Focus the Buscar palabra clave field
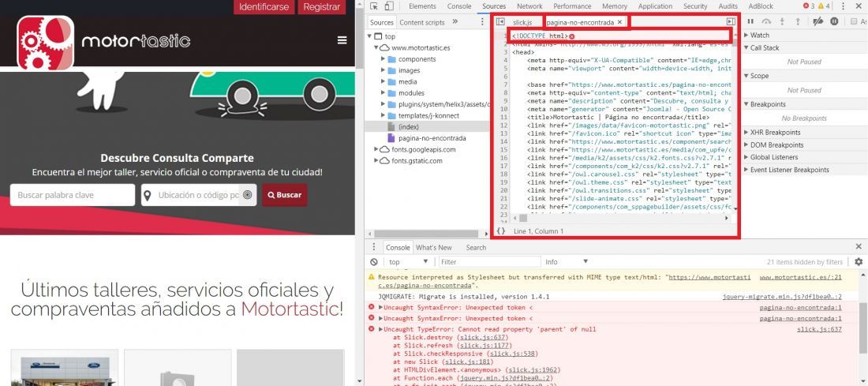 [x=73, y=195]
